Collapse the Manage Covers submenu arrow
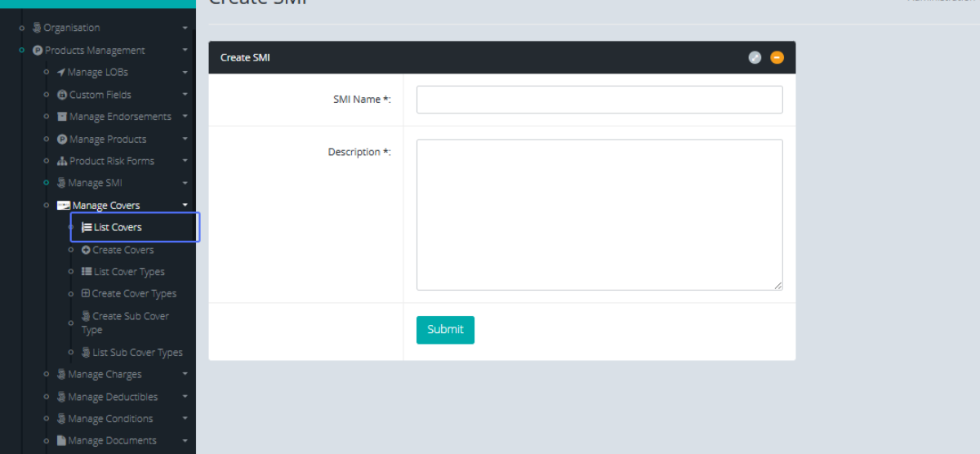 (185, 205)
